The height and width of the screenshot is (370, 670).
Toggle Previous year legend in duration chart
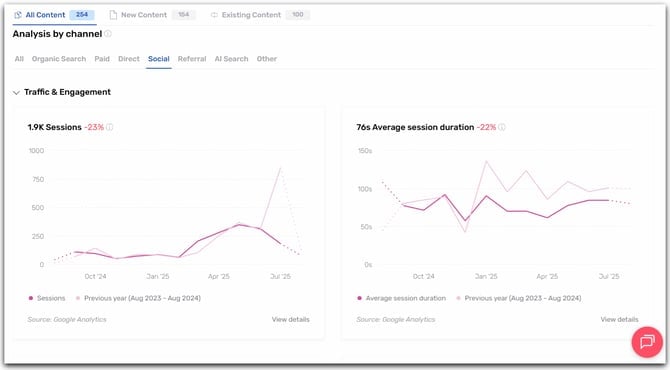click(519, 298)
